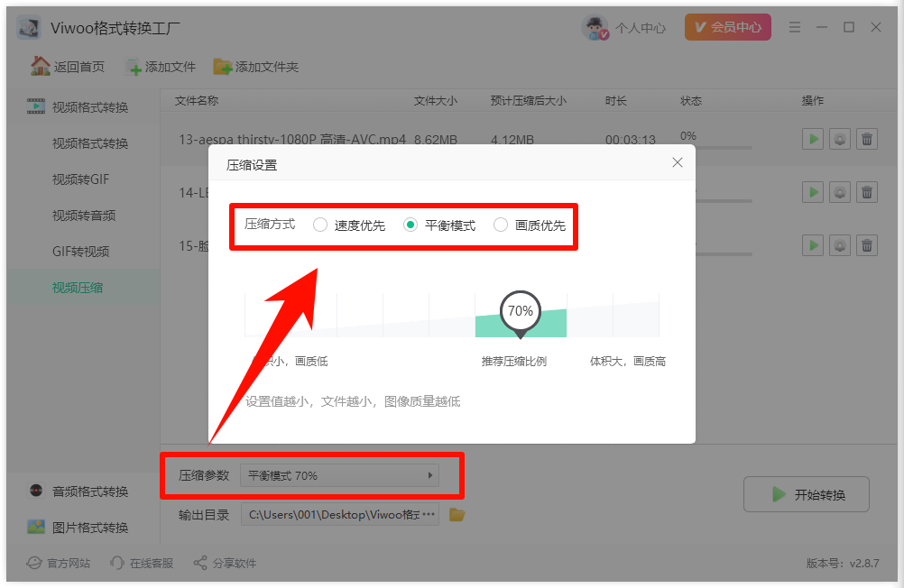
Task: Open 在线客服 support link
Action: click(142, 564)
